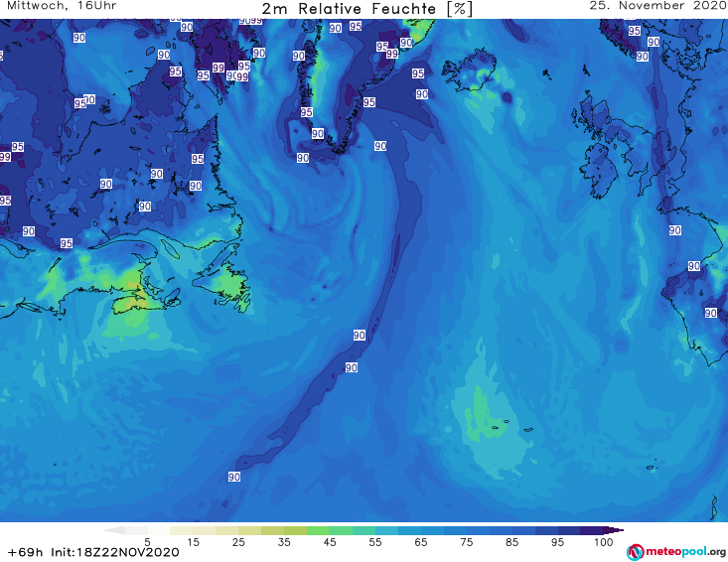Image resolution: width=728 pixels, height=562 pixels.
Task: Click the legend value 15
Action: point(193,542)
